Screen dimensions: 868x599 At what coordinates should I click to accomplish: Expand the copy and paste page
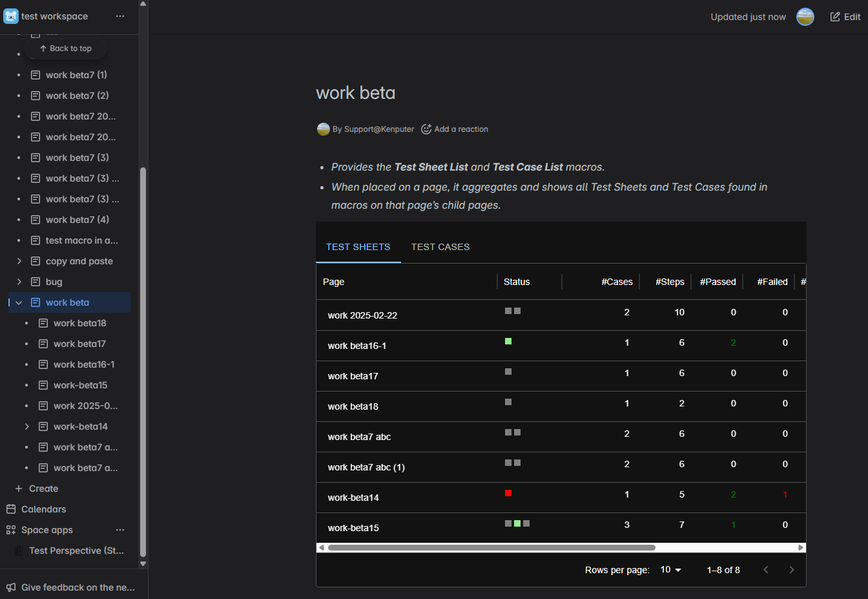click(19, 261)
